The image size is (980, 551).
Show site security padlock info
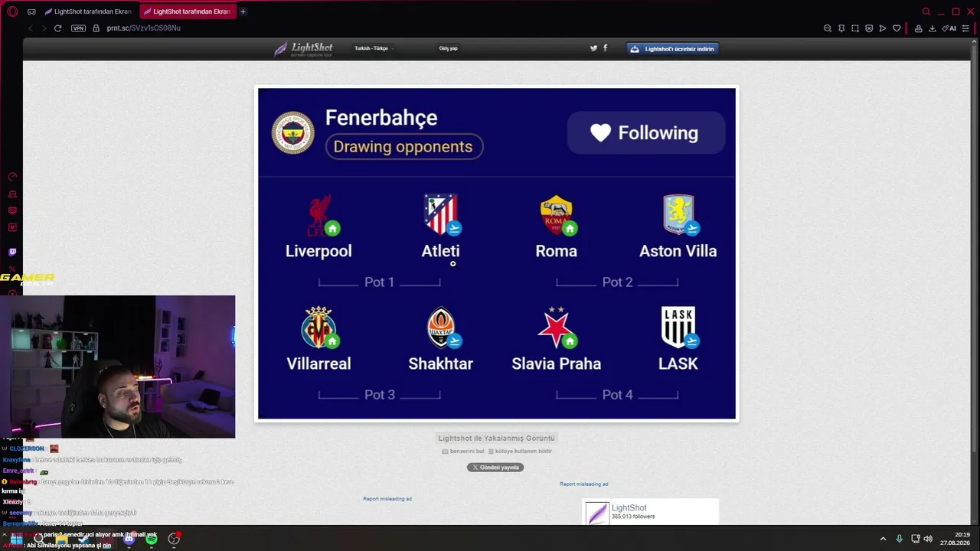click(96, 28)
